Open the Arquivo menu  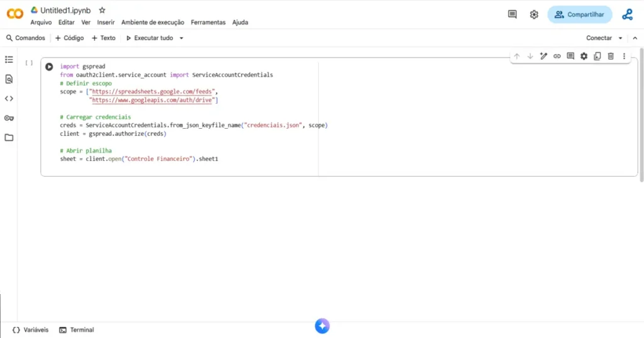pyautogui.click(x=41, y=23)
